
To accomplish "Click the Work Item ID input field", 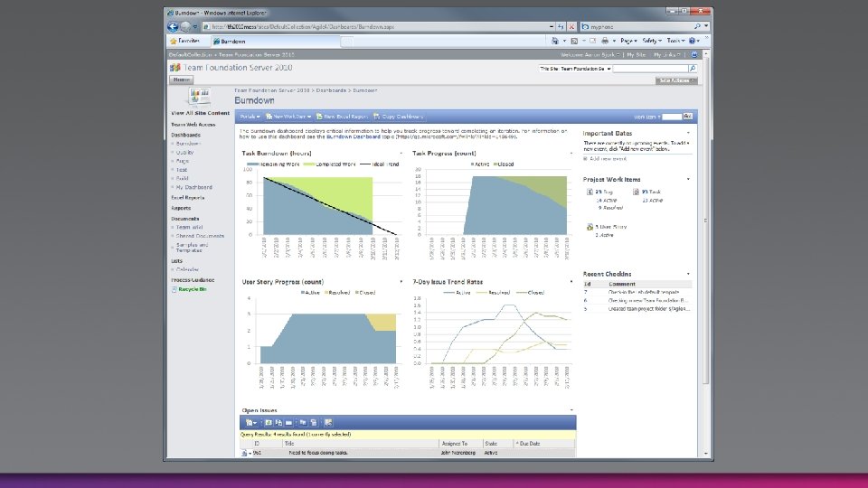I will point(672,117).
